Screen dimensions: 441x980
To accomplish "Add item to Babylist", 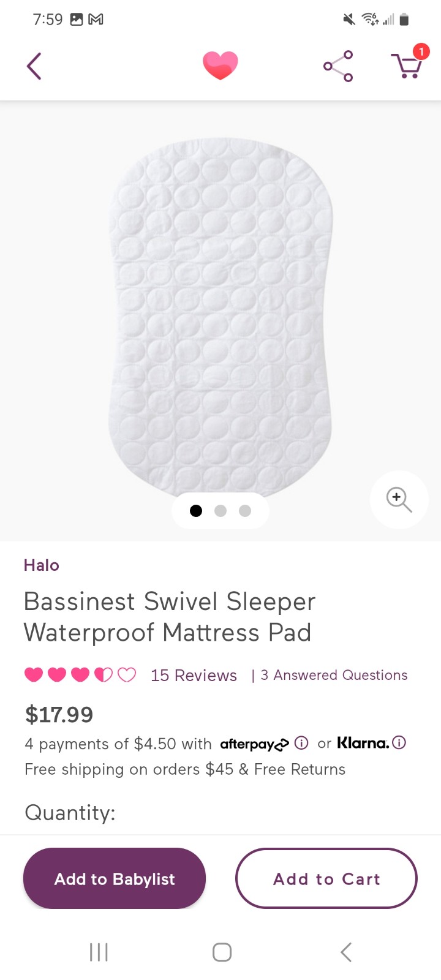I will 115,878.
